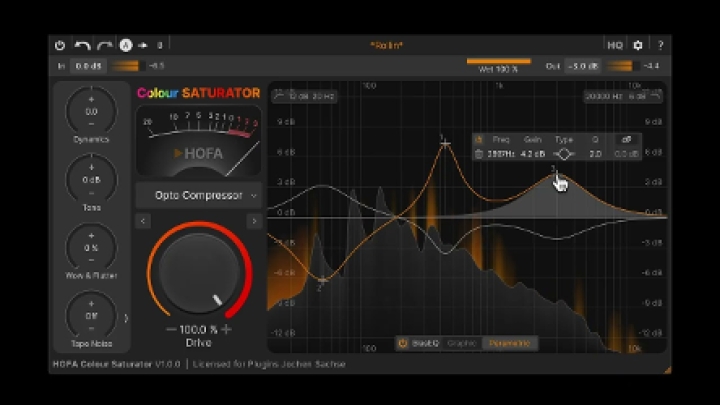Screen dimensions: 720x405
Task: Select next saturation model arrow
Action: (x=254, y=221)
